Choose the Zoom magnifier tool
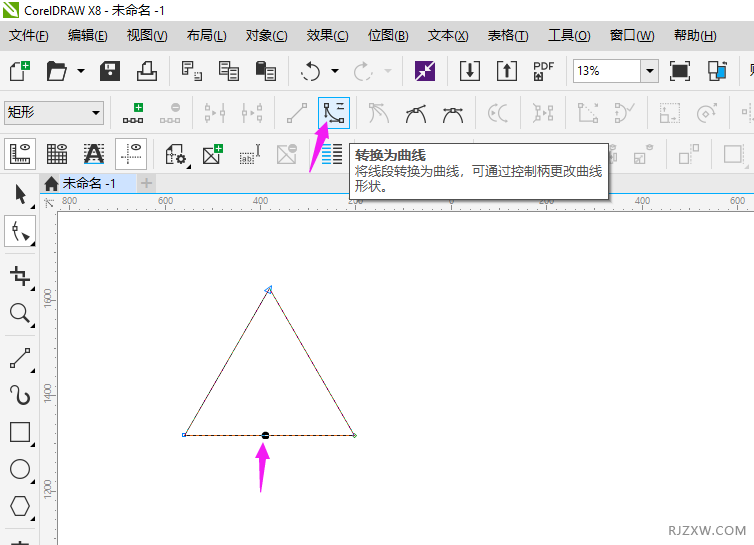Image resolution: width=754 pixels, height=545 pixels. tap(20, 315)
